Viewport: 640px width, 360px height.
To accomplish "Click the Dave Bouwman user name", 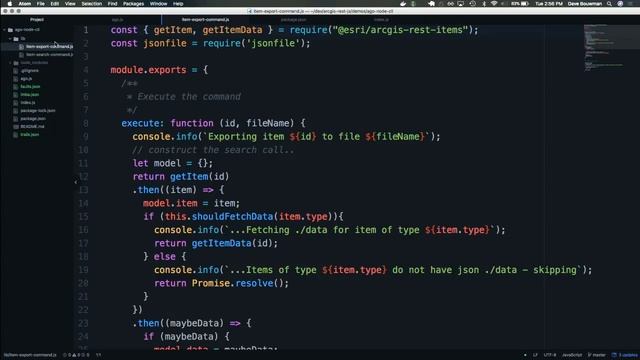I will pyautogui.click(x=584, y=4).
